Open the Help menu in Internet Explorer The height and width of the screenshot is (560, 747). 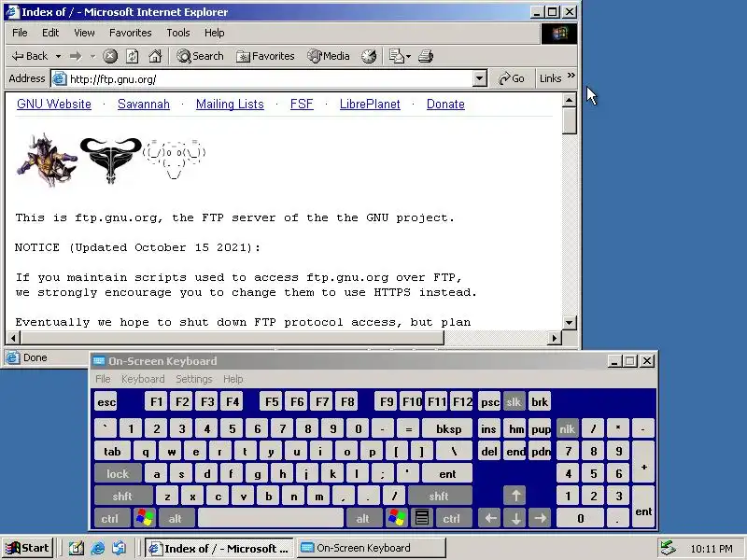point(215,33)
